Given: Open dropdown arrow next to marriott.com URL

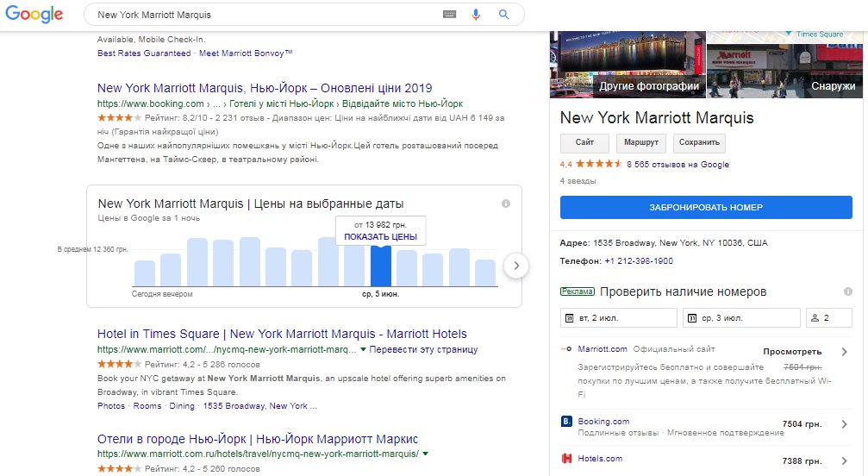Looking at the screenshot, I should [x=363, y=349].
